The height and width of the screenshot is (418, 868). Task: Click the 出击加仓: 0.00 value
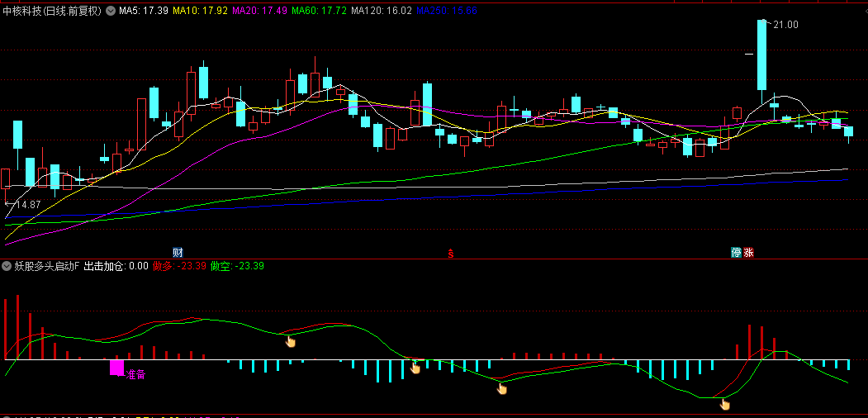116,266
